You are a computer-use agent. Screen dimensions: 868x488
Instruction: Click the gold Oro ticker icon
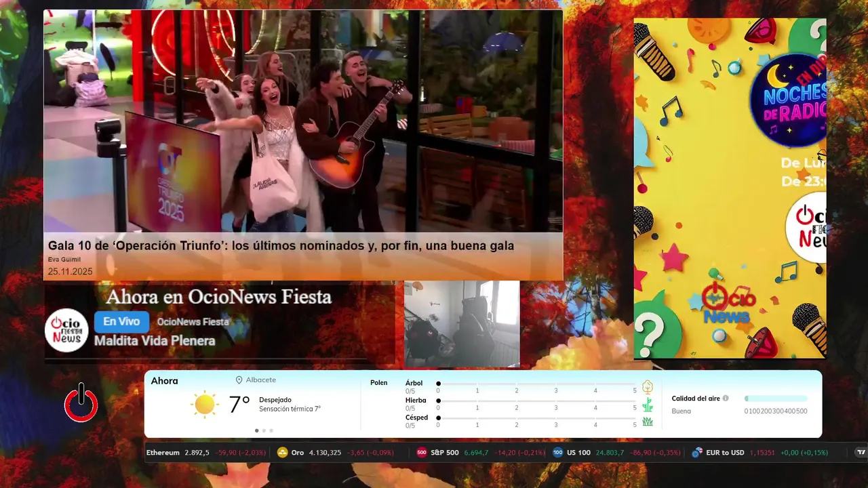[x=283, y=453]
